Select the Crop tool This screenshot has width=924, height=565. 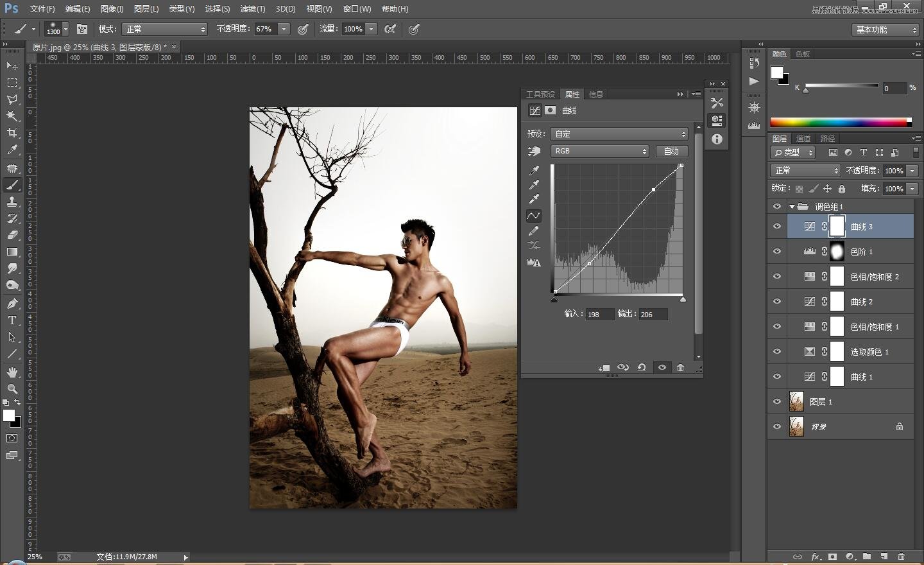pos(12,133)
